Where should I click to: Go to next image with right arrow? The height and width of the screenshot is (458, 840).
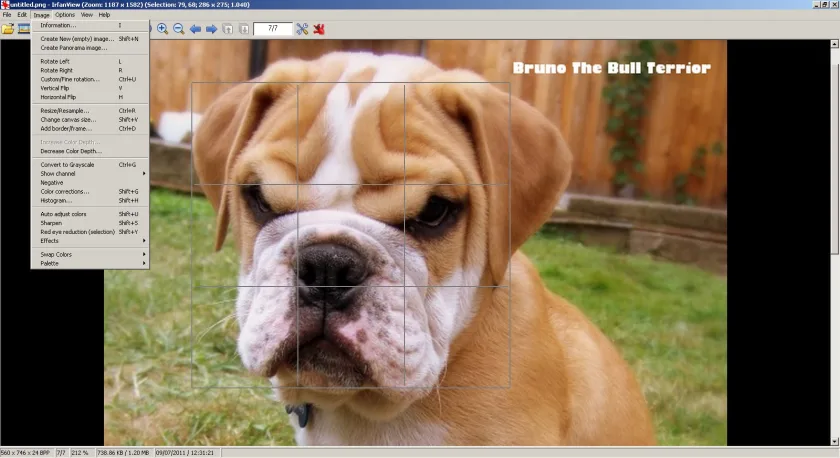tap(212, 29)
